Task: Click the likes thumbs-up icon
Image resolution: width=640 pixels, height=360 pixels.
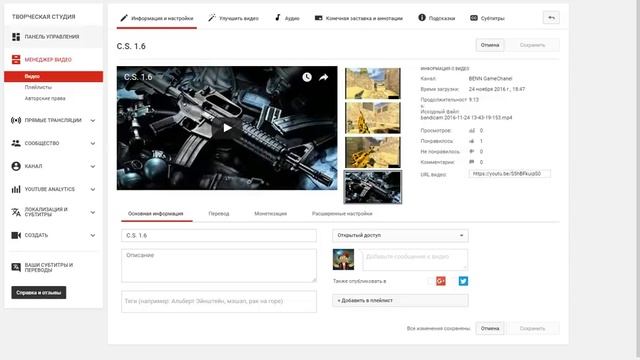Action: tap(472, 141)
